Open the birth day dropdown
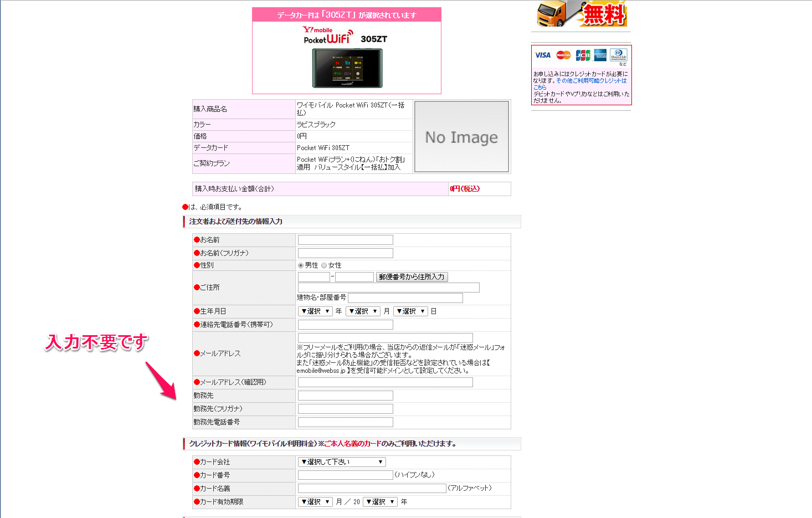Screen dimensions: 812x518 point(410,311)
